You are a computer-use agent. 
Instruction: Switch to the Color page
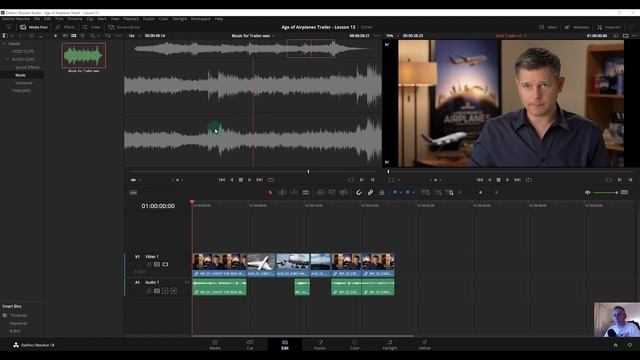[355, 344]
